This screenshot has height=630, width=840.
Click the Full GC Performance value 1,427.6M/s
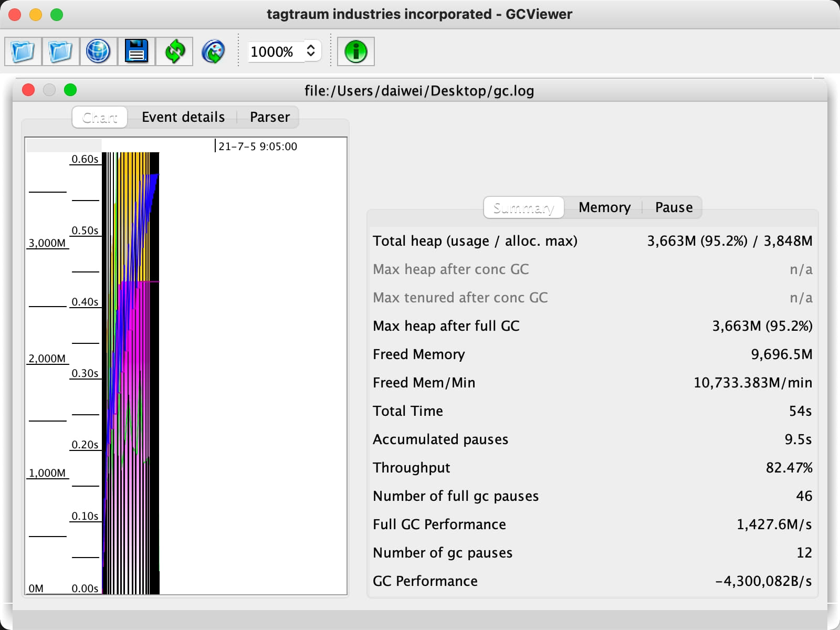(x=774, y=524)
